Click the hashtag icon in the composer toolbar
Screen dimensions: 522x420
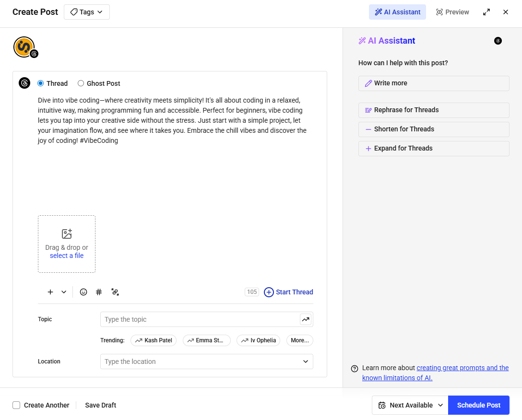pyautogui.click(x=99, y=292)
